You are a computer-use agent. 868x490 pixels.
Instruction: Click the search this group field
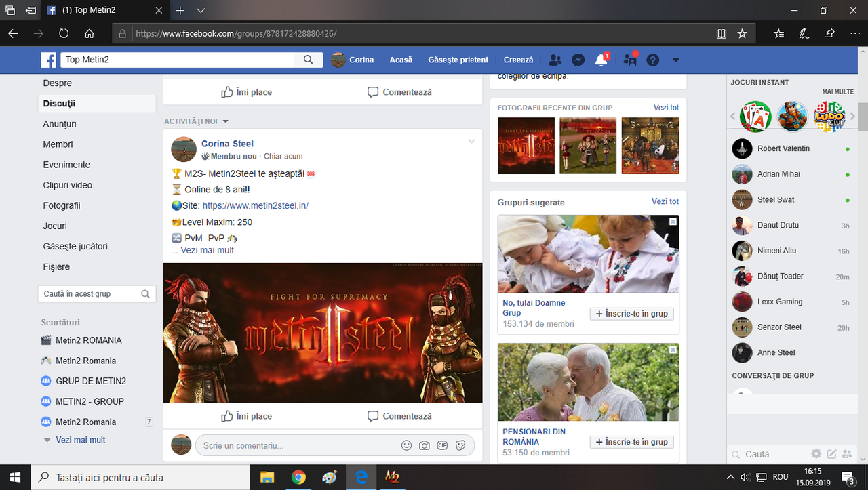point(97,294)
